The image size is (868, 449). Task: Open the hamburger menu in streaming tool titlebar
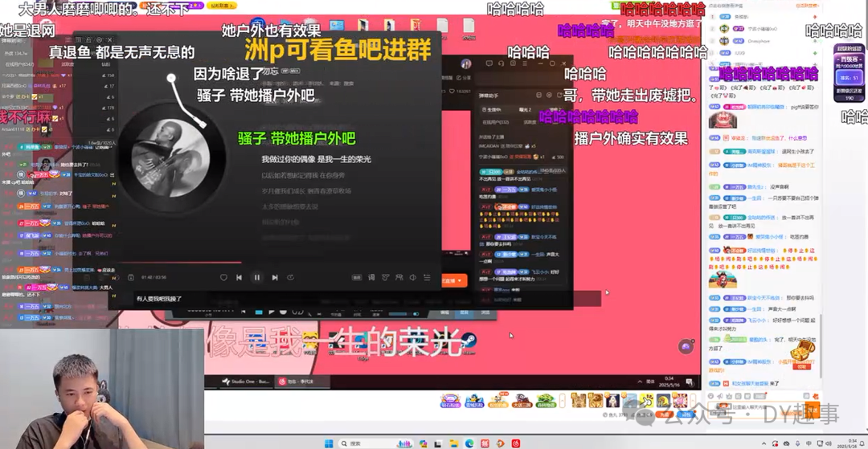coord(525,63)
